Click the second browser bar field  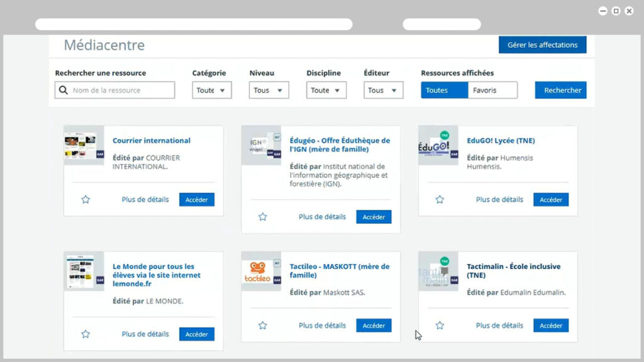tap(441, 25)
